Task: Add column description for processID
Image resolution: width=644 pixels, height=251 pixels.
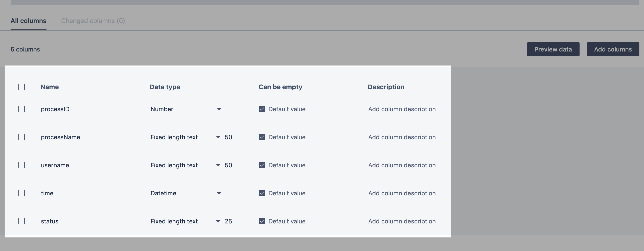Action: (402, 109)
